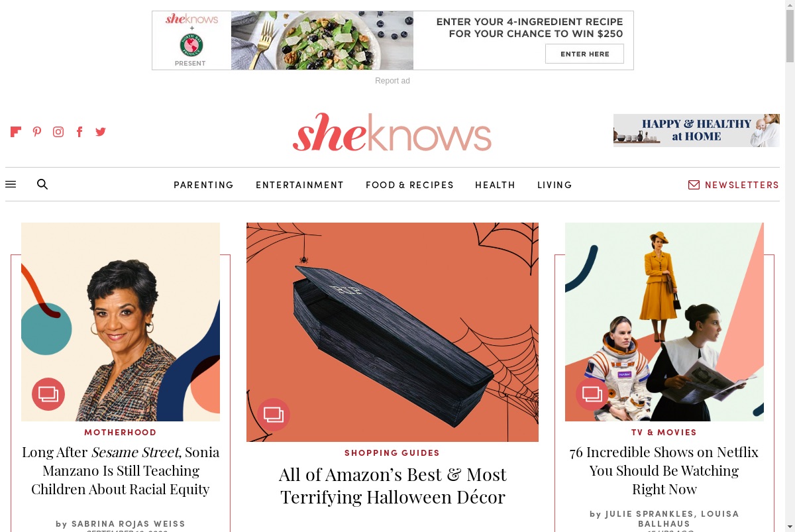Open the Twitter social icon

coord(101,132)
